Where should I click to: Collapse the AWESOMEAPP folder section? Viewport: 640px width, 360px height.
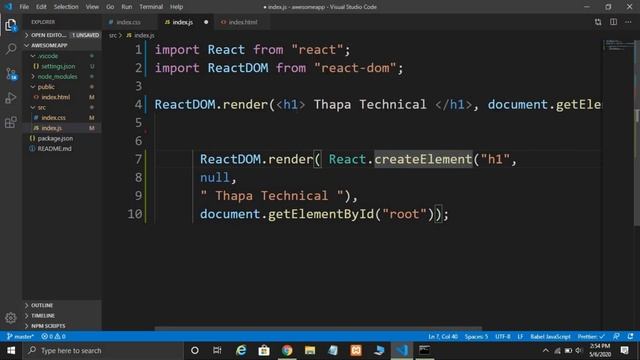[62, 45]
